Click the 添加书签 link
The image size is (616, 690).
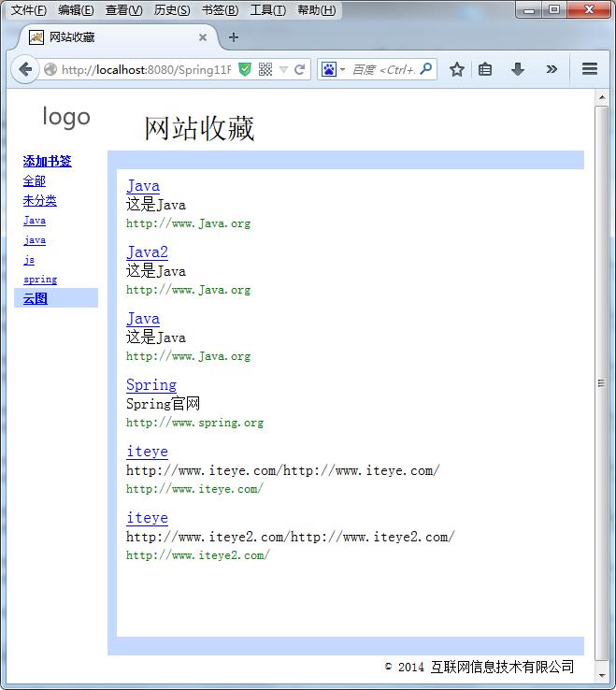click(x=47, y=161)
